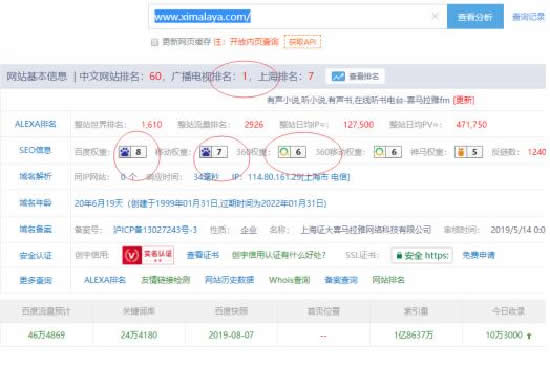Click the IP address 114.80.161.29 link
550x367 pixels.
[299, 177]
